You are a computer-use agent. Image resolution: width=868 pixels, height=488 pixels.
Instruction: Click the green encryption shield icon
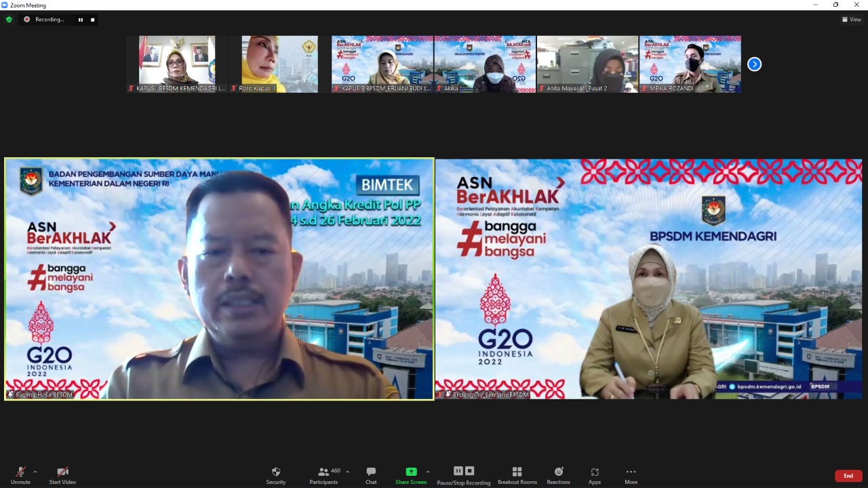tap(9, 20)
